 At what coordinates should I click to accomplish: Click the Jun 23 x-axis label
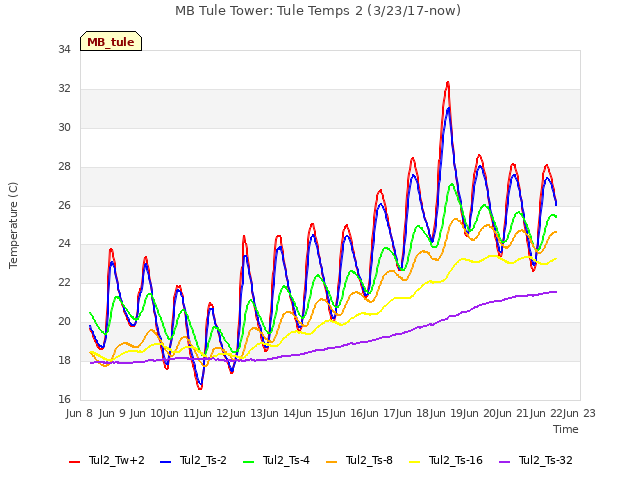[x=579, y=413]
